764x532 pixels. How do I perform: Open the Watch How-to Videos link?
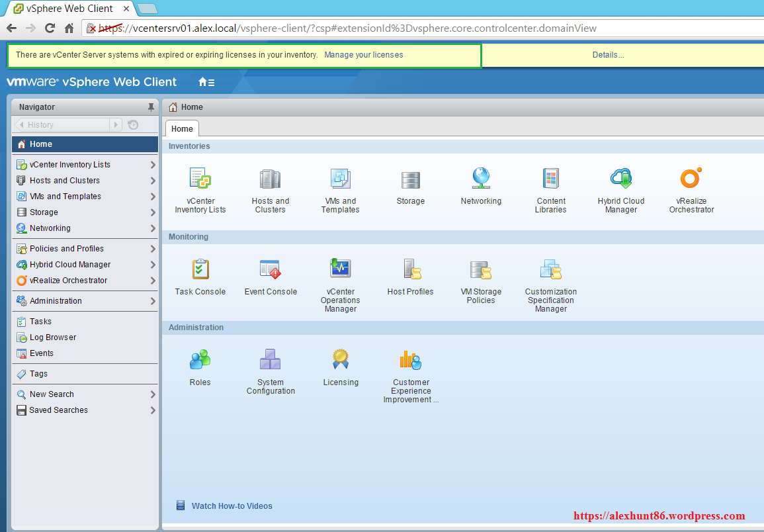click(232, 506)
